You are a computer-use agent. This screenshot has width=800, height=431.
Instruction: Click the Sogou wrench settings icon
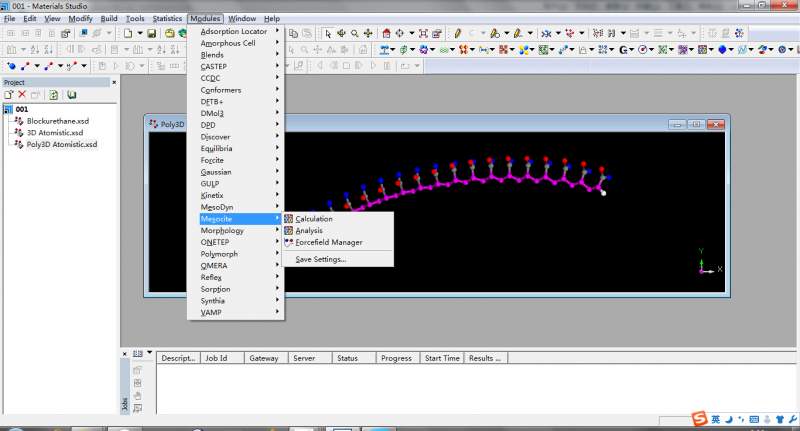click(x=793, y=419)
